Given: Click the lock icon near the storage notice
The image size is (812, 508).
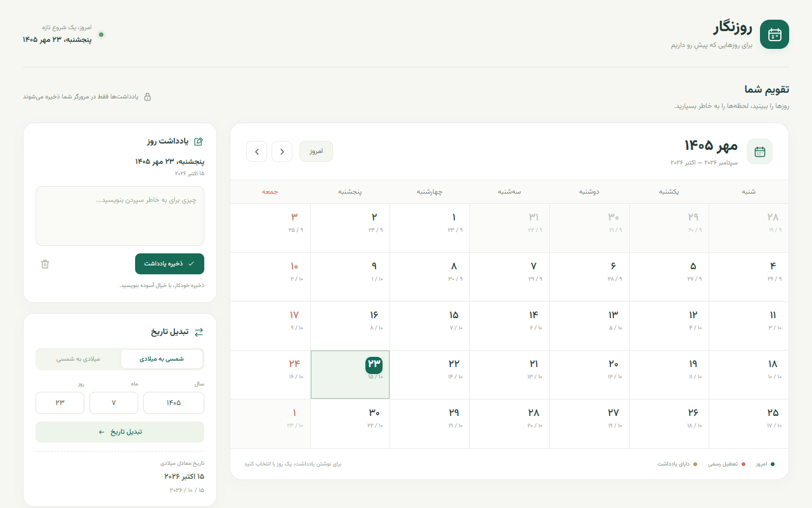Looking at the screenshot, I should pos(148,97).
